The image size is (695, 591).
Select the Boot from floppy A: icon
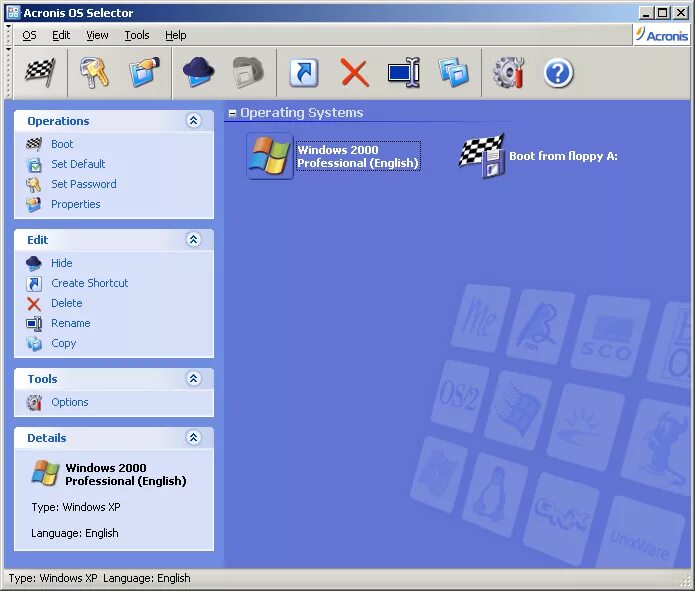click(x=481, y=156)
